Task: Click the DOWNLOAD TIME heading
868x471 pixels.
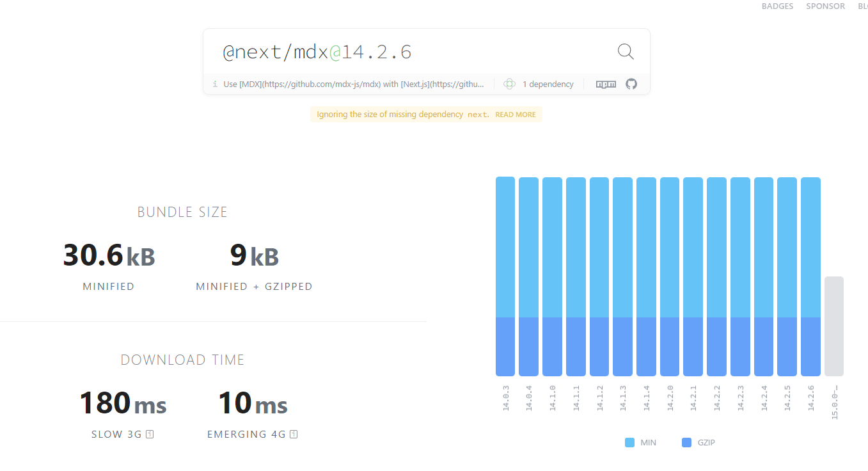Action: [182, 360]
